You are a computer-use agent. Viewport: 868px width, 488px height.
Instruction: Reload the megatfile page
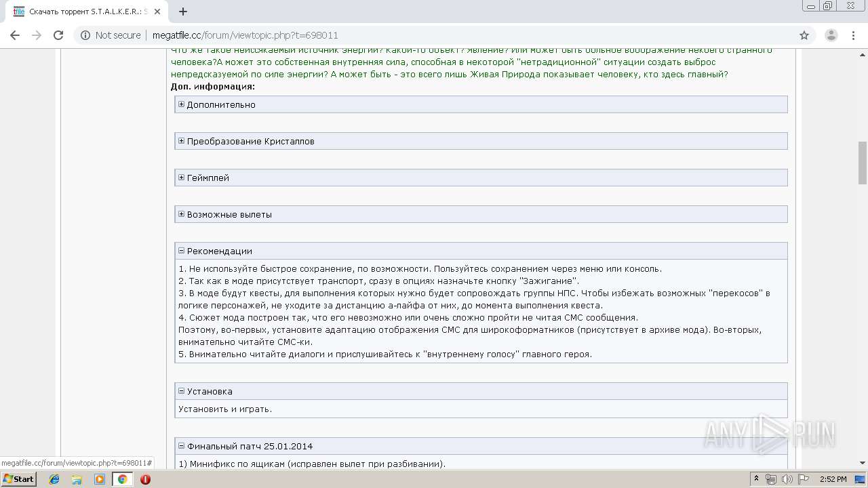click(58, 35)
